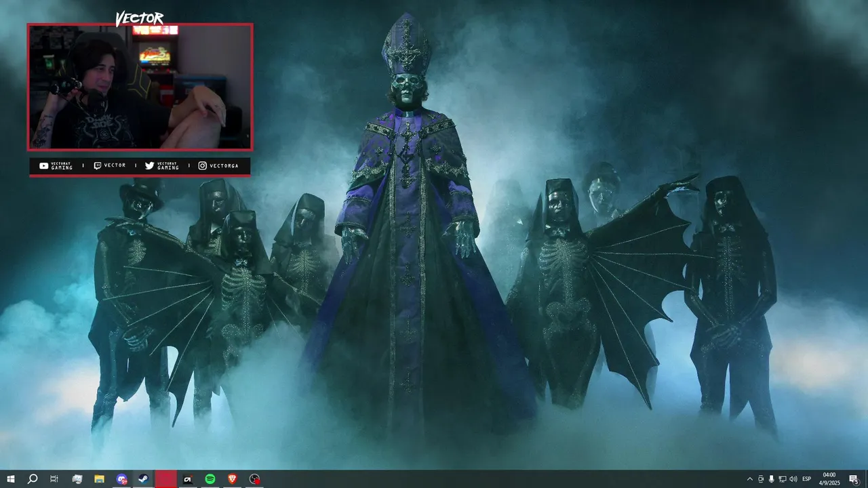Screen dimensions: 868x488
Task: Open the black 'a' logo taskbar app
Action: click(x=188, y=479)
